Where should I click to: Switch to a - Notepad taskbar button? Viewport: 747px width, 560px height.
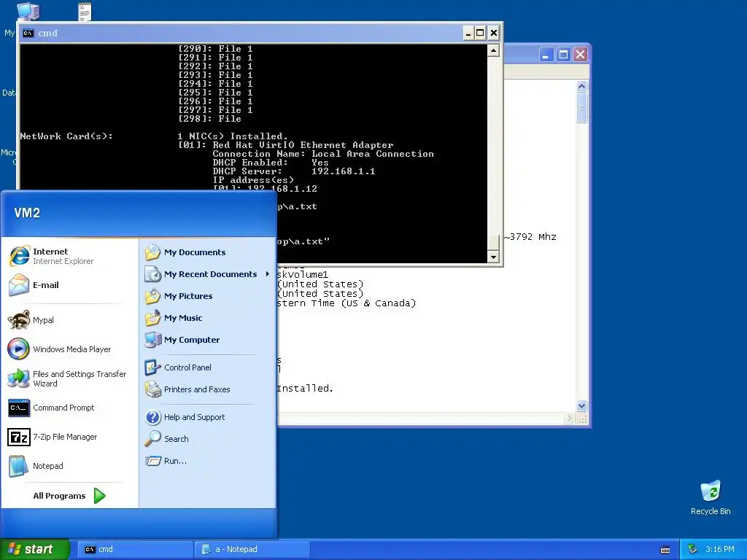(252, 549)
